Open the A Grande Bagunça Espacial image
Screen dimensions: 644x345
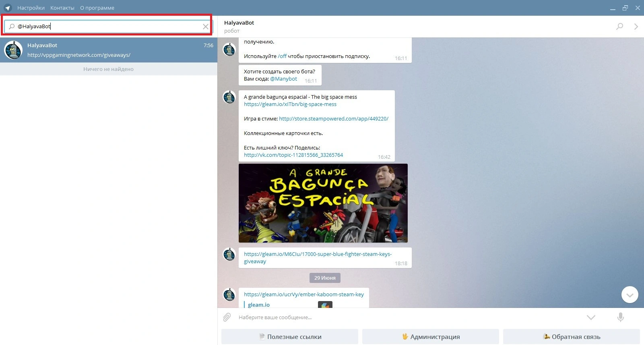(x=323, y=203)
